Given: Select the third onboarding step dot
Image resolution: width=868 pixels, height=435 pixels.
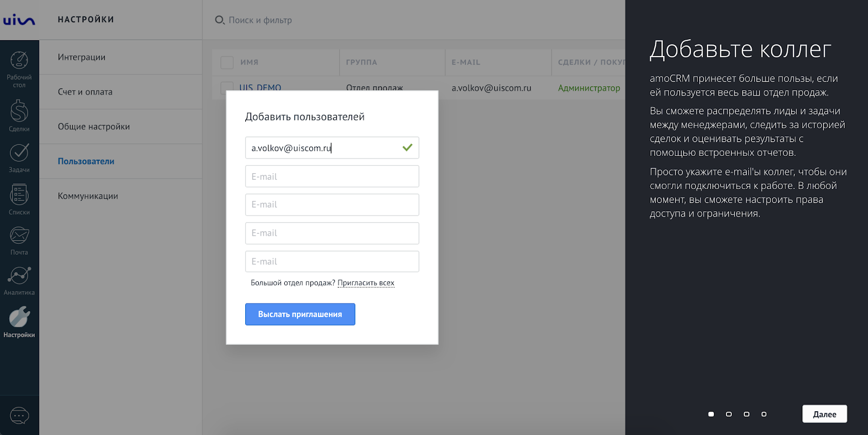Looking at the screenshot, I should coord(746,414).
